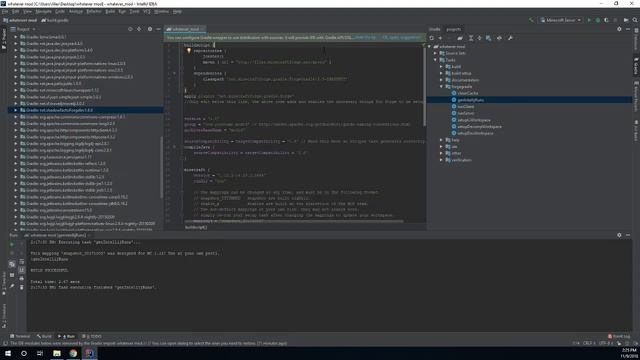The image size is (640, 360).
Task: Collapse the root project node in Gradle tree
Action: coord(429,47)
